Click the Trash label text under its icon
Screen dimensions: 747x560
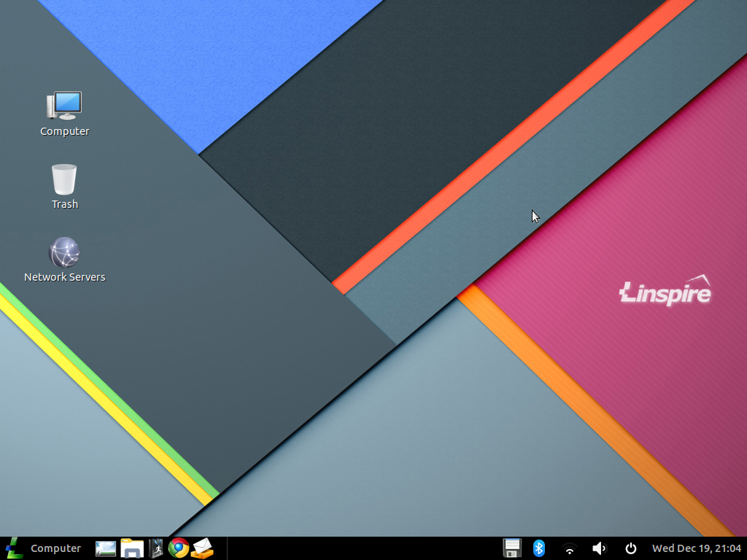(64, 204)
